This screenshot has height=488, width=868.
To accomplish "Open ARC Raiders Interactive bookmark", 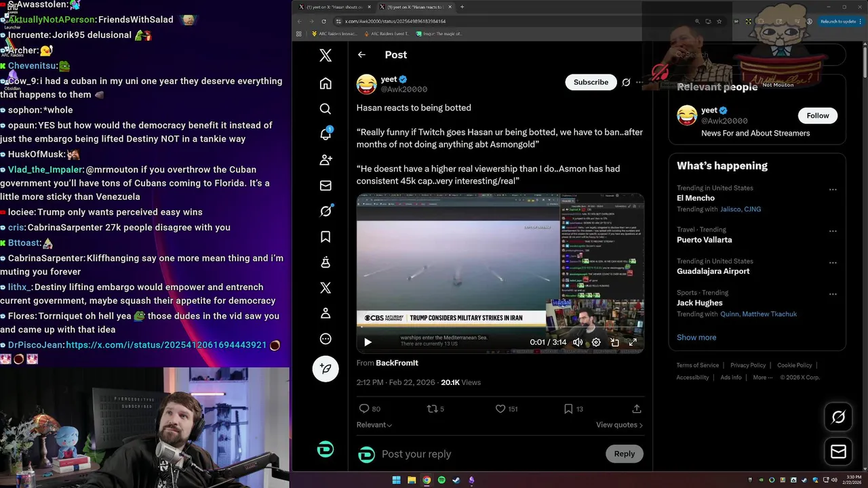I will [x=334, y=33].
